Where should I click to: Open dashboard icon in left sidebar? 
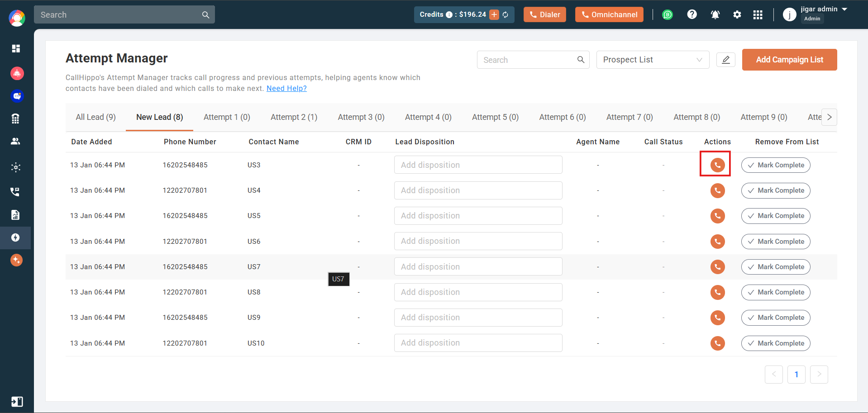[x=16, y=48]
